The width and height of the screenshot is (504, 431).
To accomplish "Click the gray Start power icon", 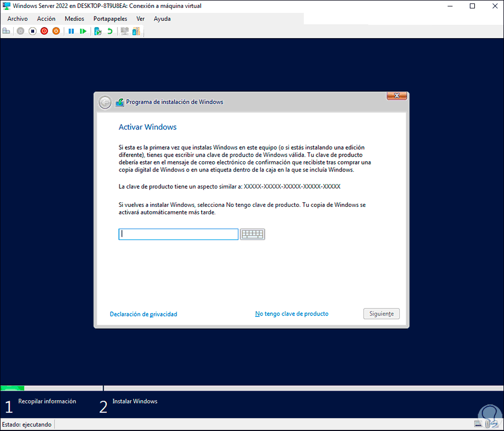I will pyautogui.click(x=21, y=31).
